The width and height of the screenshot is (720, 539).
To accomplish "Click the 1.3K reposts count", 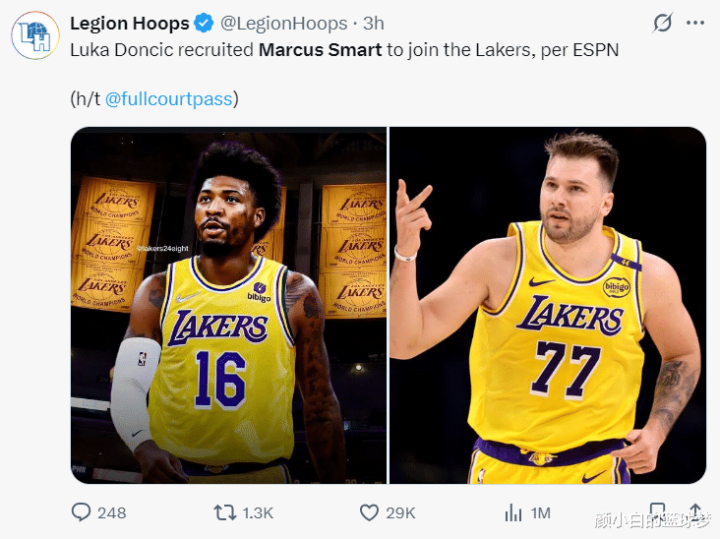I will point(258,512).
